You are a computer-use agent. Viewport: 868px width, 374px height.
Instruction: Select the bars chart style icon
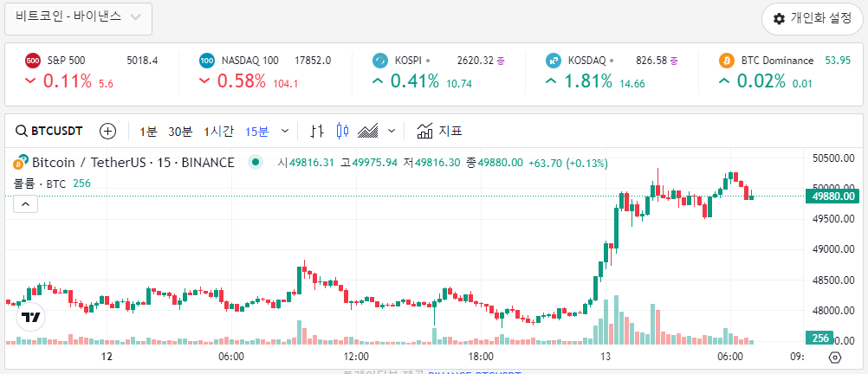[317, 131]
